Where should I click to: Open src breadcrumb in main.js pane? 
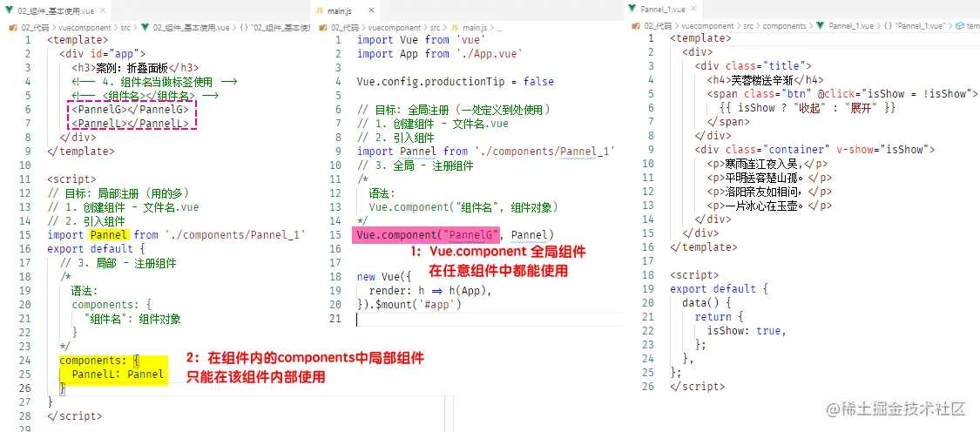(x=435, y=28)
